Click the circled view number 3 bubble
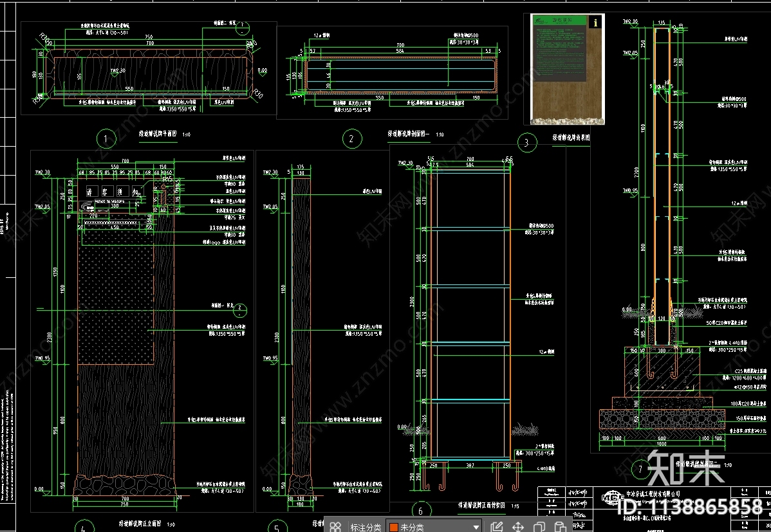 point(526,142)
